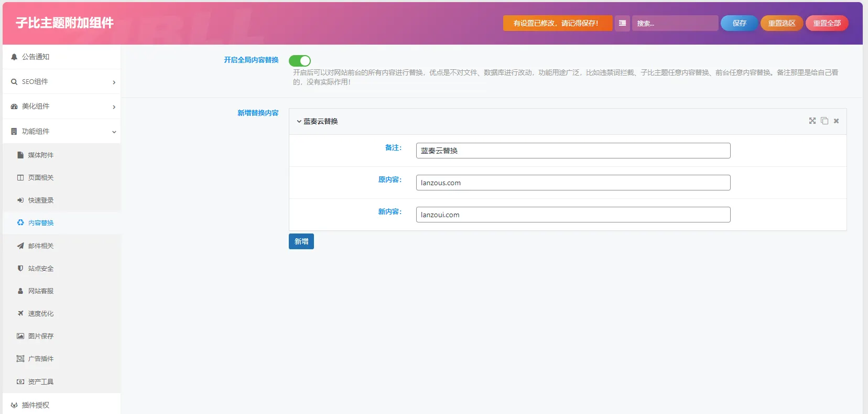Click the 原内容 field with lanzous.com
The height and width of the screenshot is (414, 868).
573,183
